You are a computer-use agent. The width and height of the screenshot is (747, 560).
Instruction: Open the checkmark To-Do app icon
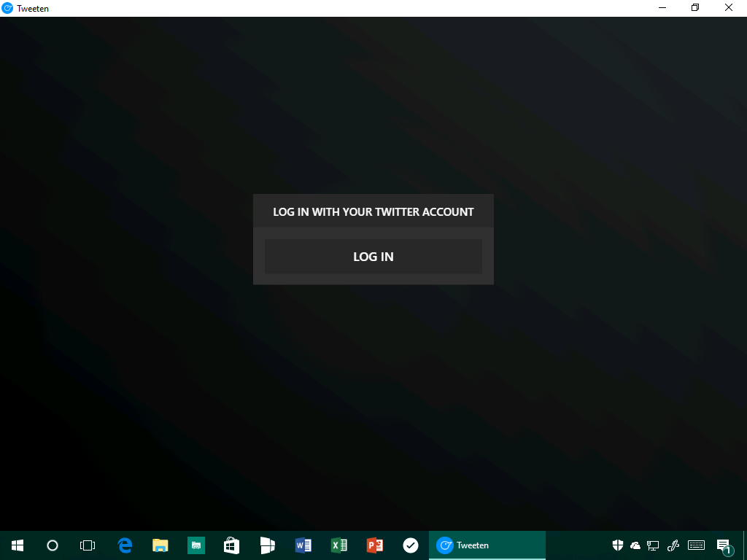[410, 545]
